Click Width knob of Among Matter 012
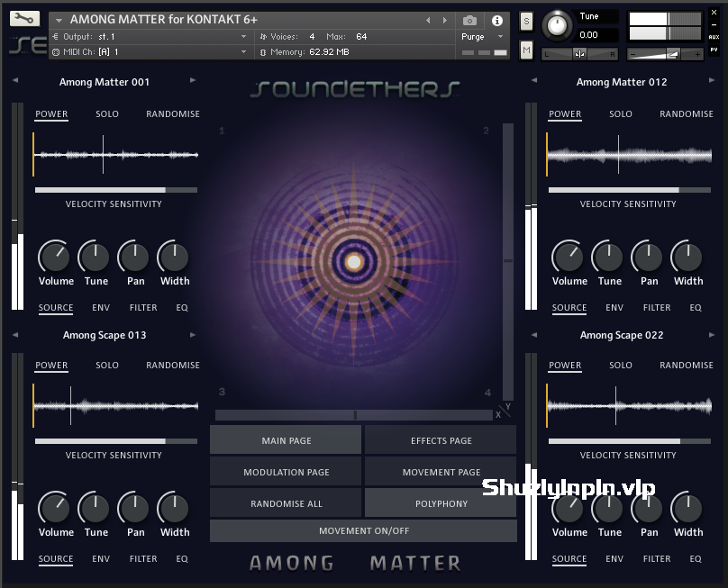728x588 pixels. 687,257
